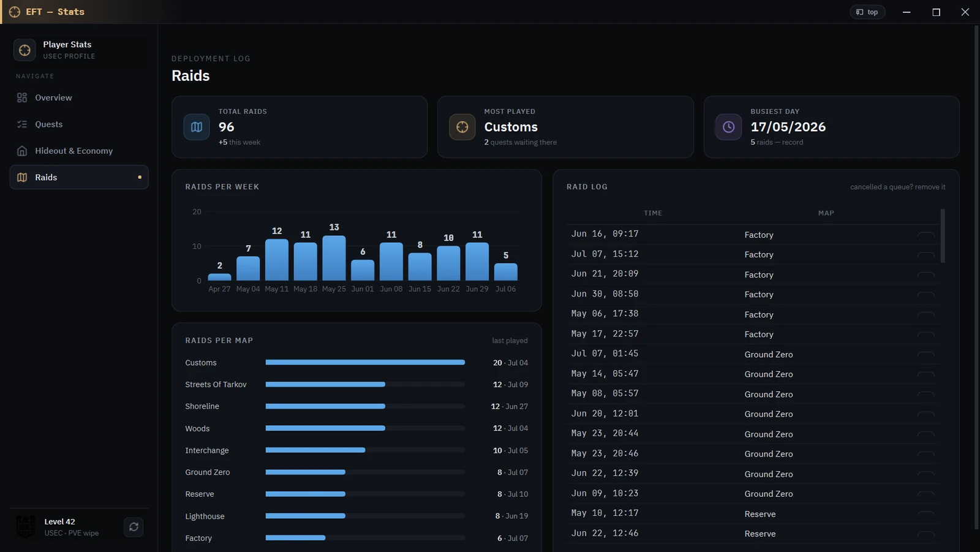Click the EFT crosshair logo in title bar
This screenshot has height=552, width=980.
tap(15, 12)
